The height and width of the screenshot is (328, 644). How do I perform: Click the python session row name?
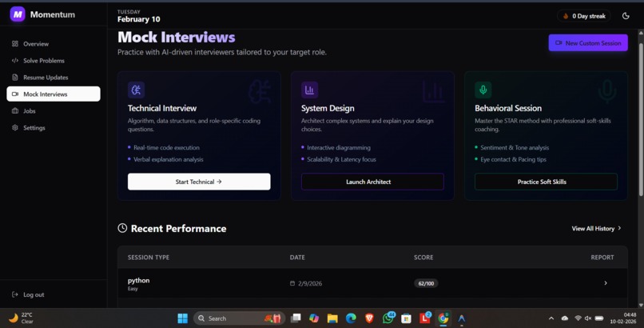tap(138, 280)
